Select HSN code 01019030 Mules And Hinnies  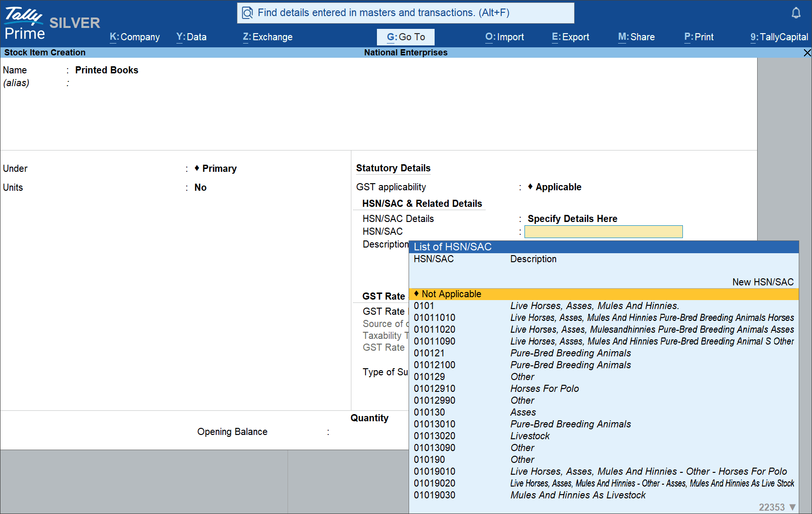[x=604, y=495]
